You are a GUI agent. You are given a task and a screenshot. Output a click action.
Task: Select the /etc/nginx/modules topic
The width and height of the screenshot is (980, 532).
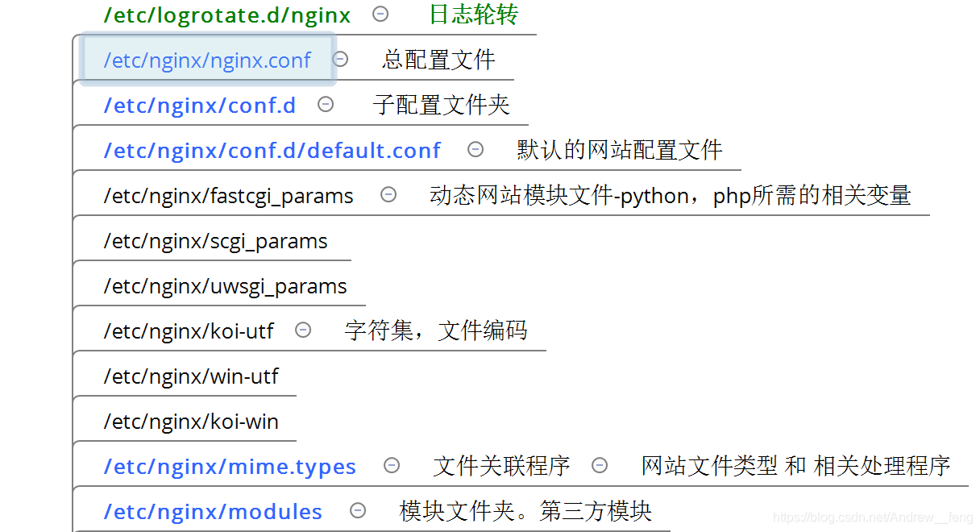[x=213, y=511]
